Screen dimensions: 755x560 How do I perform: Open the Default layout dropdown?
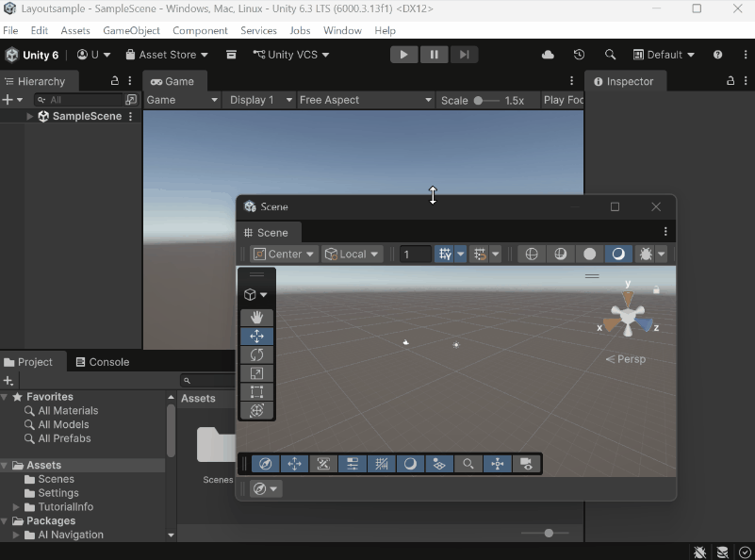[664, 55]
